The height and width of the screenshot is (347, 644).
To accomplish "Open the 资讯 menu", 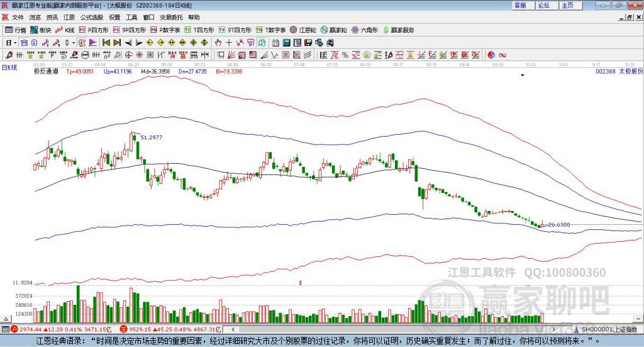I will (x=52, y=17).
